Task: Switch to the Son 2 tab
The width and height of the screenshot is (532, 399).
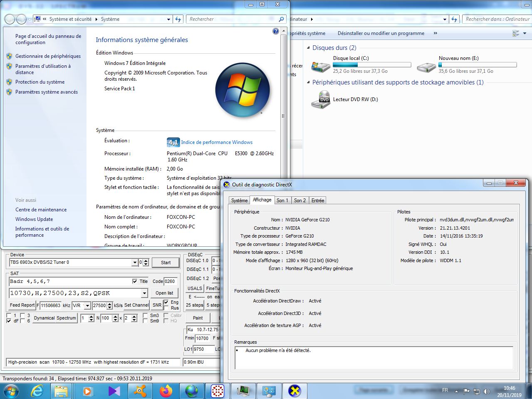Action: click(300, 201)
